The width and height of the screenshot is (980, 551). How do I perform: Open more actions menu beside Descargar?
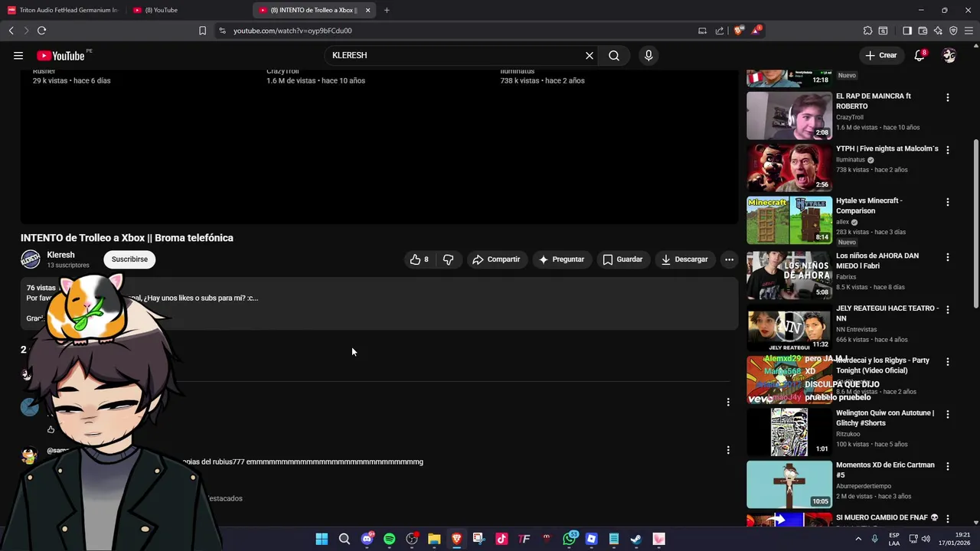pyautogui.click(x=729, y=259)
